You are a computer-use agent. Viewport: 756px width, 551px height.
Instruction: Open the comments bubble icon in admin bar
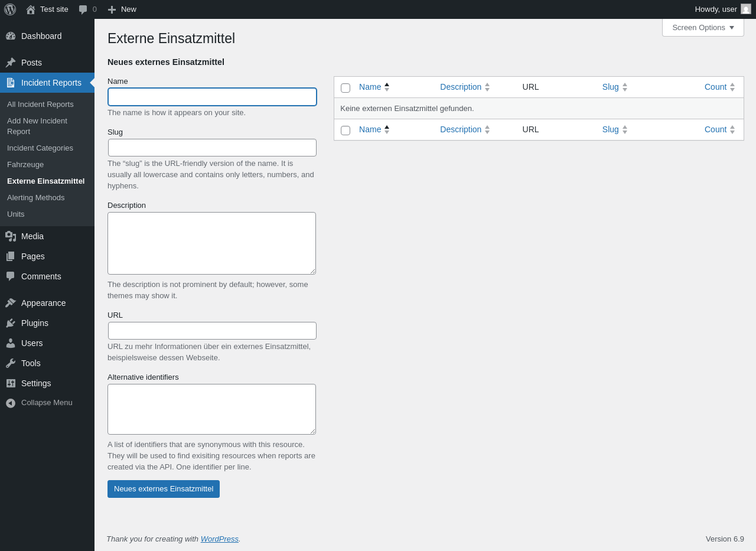[83, 9]
